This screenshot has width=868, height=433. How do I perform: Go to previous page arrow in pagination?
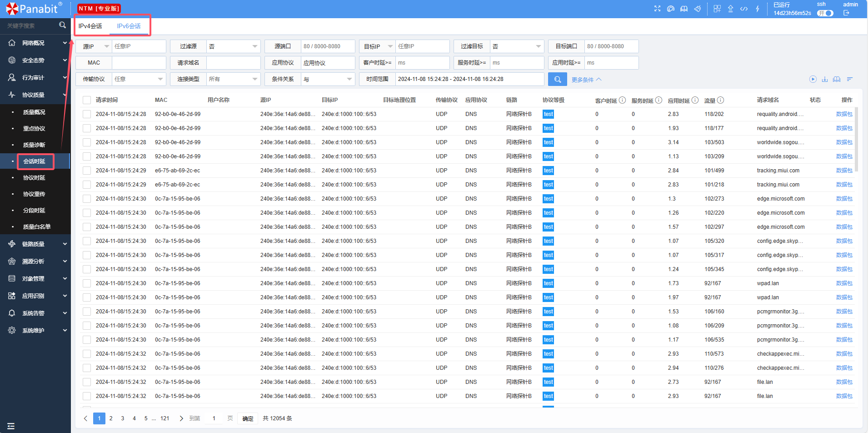tap(85, 418)
